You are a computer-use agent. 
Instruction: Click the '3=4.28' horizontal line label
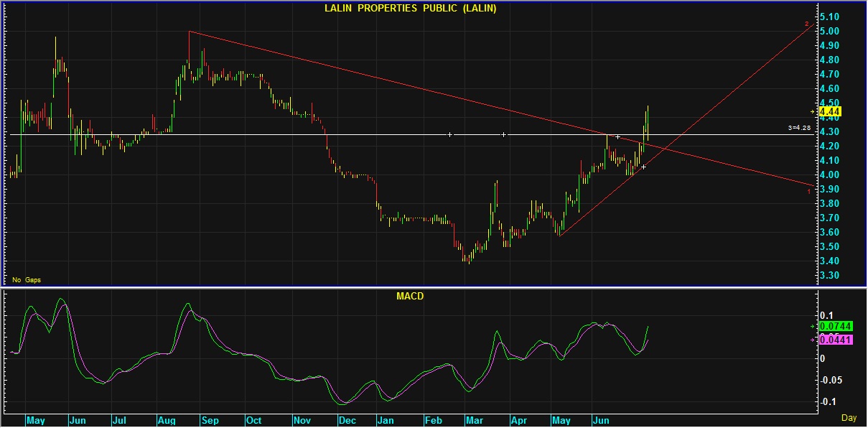tap(799, 128)
